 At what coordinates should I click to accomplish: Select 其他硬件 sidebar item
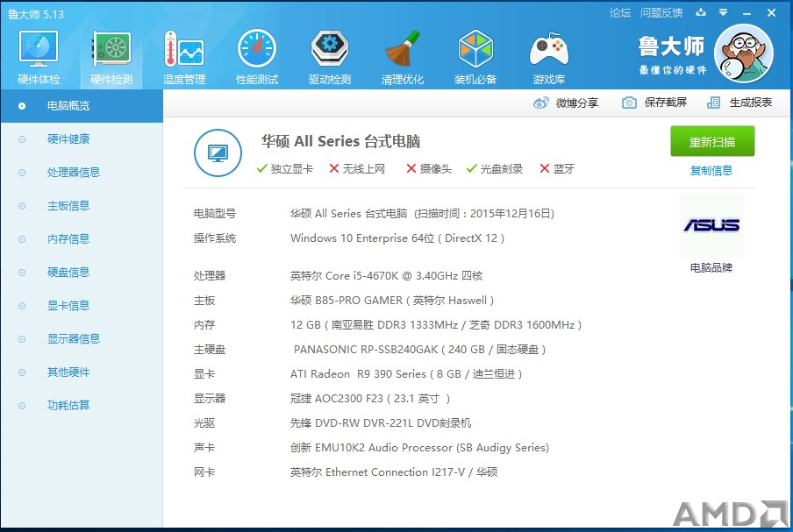coord(82,372)
